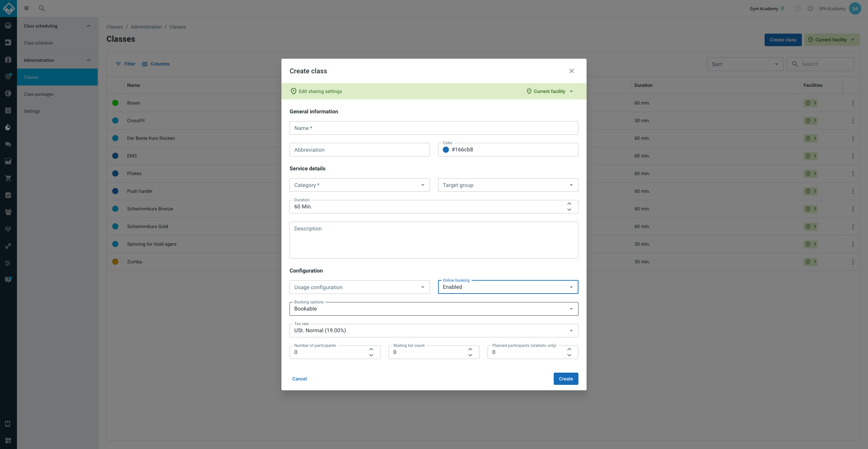Image resolution: width=868 pixels, height=449 pixels.
Task: Open the Category dropdown
Action: [360, 185]
